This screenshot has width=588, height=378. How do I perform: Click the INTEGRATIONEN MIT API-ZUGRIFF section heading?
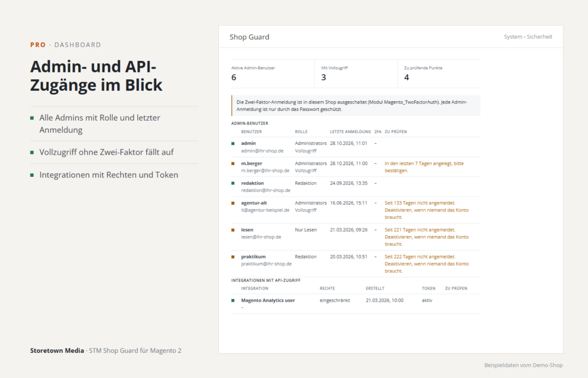[266, 280]
